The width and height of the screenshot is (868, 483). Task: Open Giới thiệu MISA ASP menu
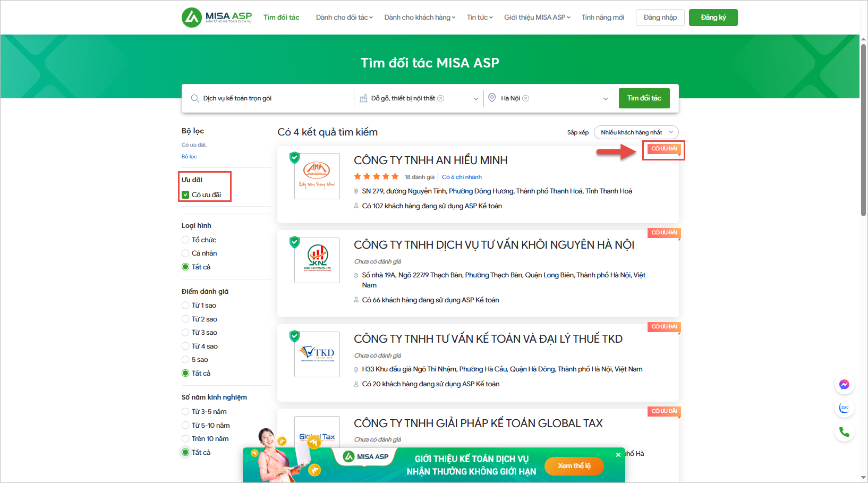537,18
